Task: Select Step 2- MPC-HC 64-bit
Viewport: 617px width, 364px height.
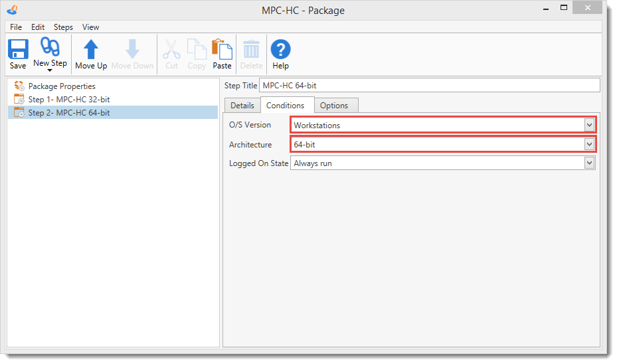Action: [112, 112]
